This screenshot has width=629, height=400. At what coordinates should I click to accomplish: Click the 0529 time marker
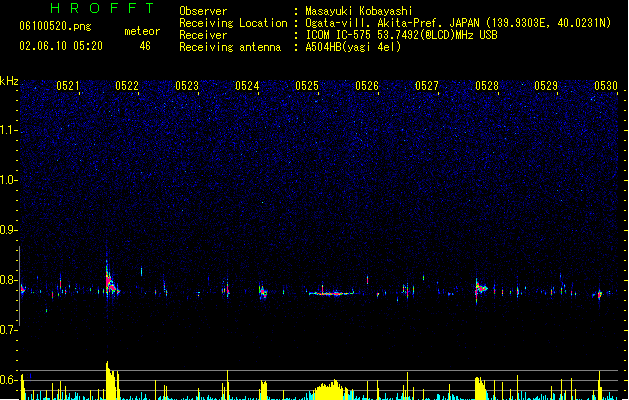click(x=546, y=86)
